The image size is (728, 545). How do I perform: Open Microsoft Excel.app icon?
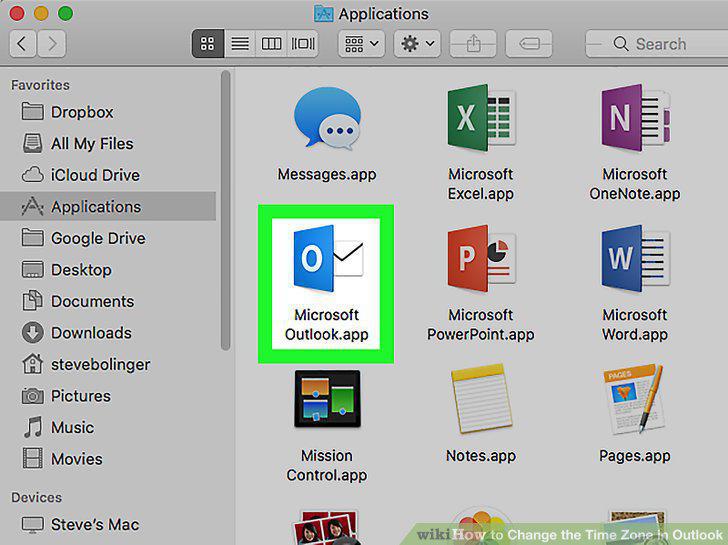481,117
